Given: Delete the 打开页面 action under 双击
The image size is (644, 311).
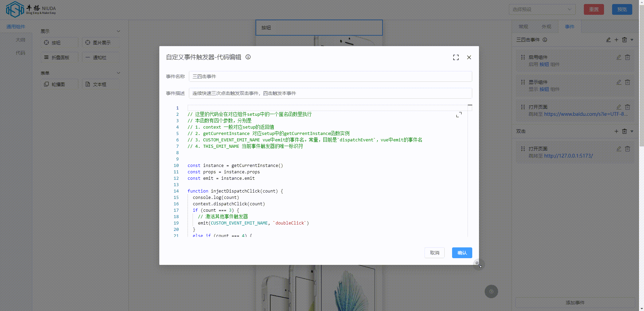Looking at the screenshot, I should pyautogui.click(x=627, y=148).
